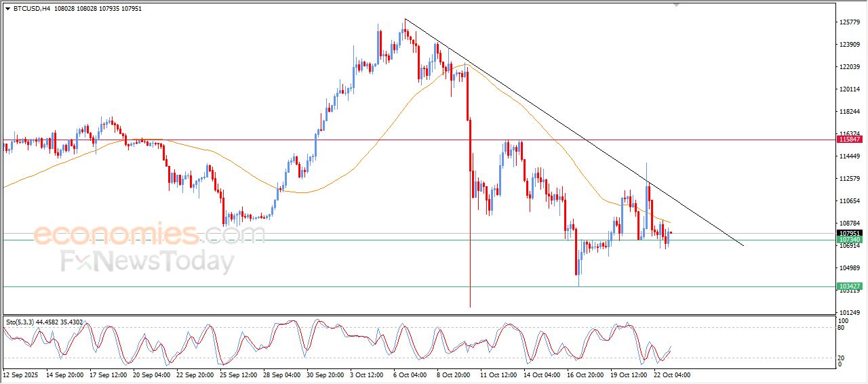Click the 80 level on stochastic scale
The width and height of the screenshot is (868, 384).
point(842,328)
